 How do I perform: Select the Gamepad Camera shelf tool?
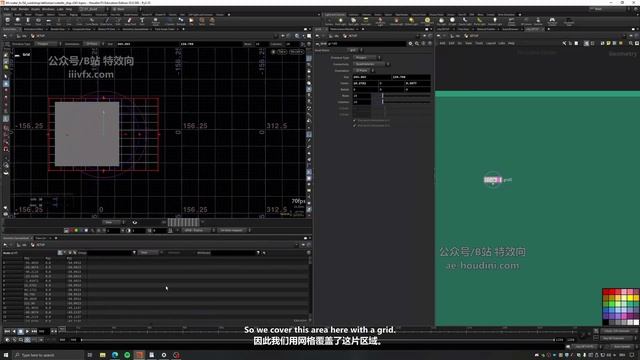tap(552, 21)
